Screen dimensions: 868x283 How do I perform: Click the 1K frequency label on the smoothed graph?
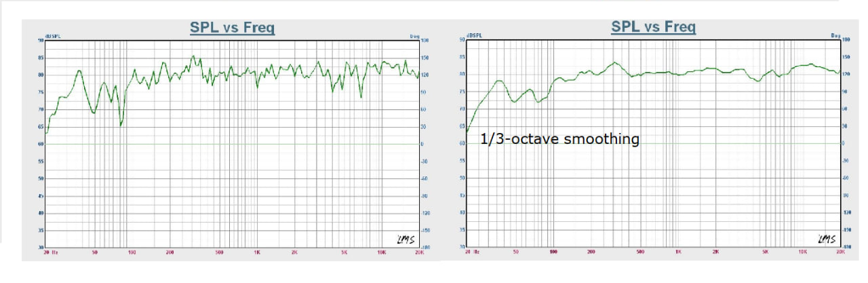pyautogui.click(x=678, y=251)
